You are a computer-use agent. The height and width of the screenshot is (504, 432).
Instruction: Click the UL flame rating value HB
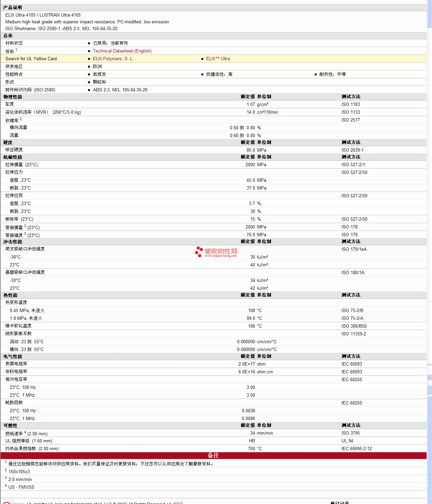click(252, 441)
